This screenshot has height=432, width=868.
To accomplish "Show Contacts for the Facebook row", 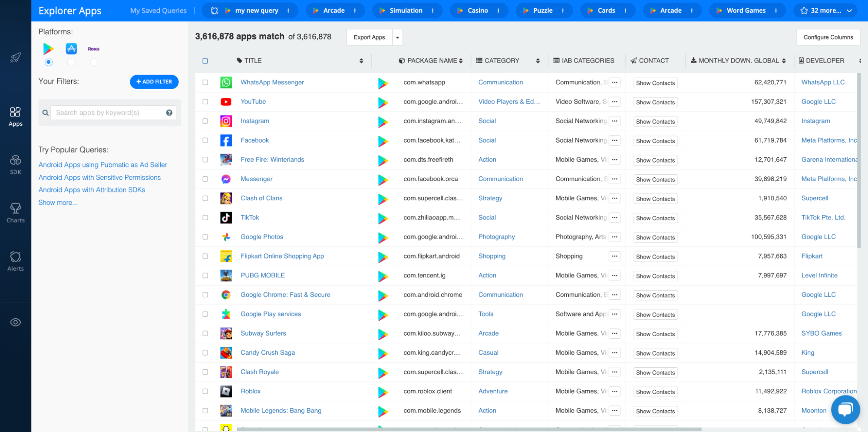I will click(655, 141).
